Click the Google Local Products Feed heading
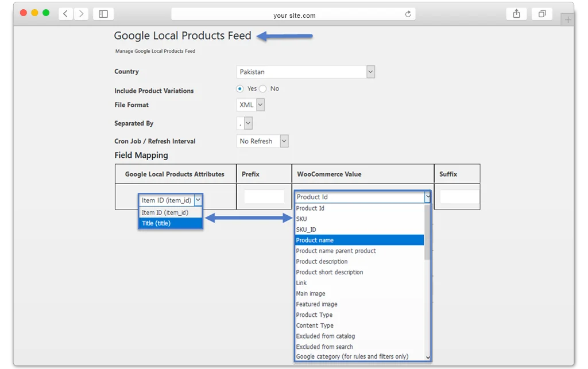Screen dimensions: 588x369 click(183, 36)
